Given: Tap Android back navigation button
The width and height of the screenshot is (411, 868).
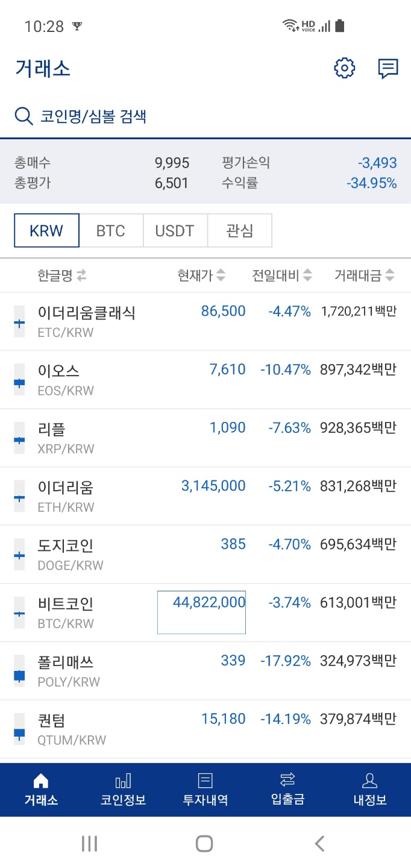Looking at the screenshot, I should click(319, 843).
